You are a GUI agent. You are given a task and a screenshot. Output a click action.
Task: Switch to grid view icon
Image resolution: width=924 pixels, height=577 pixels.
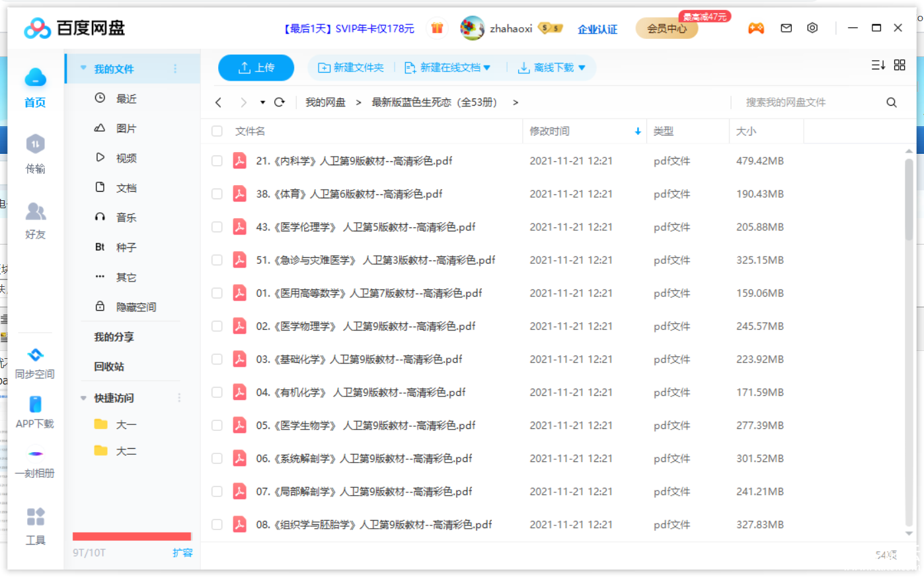[x=900, y=65]
